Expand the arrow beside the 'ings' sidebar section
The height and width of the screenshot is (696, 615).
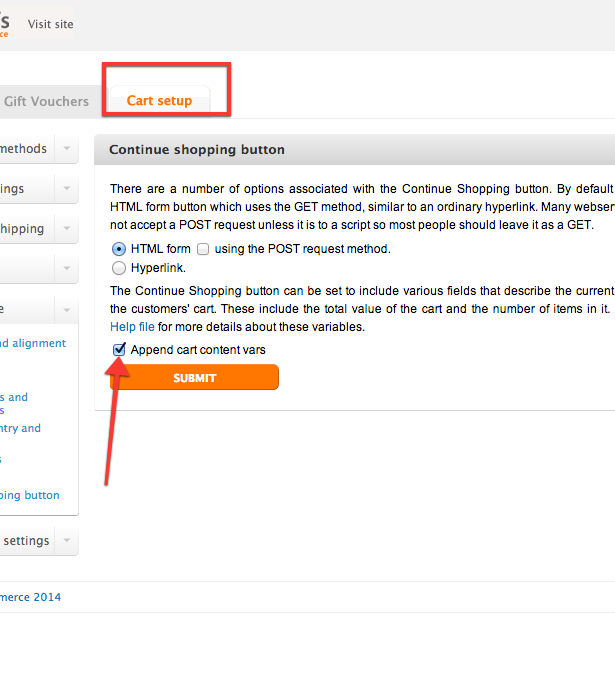(x=66, y=189)
